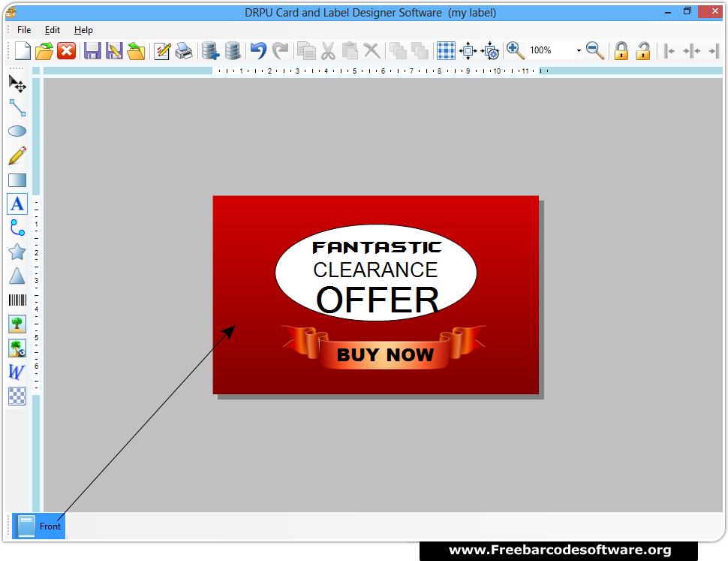The height and width of the screenshot is (561, 728).
Task: Open the zoom percentage dropdown arrow
Action: (579, 50)
